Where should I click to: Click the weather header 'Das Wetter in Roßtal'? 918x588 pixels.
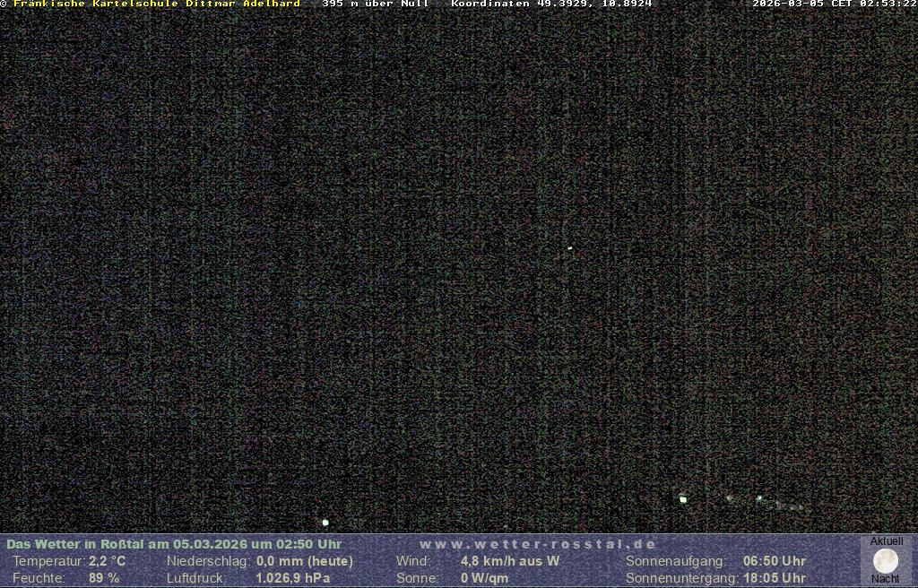173,544
